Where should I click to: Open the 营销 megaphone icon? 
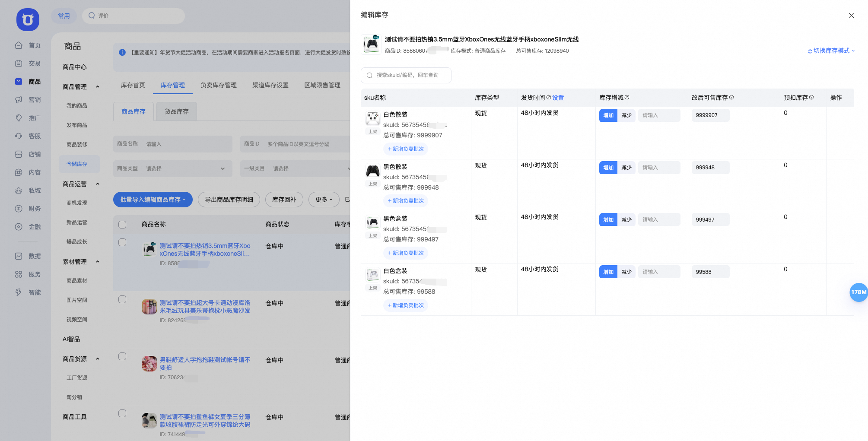click(19, 100)
